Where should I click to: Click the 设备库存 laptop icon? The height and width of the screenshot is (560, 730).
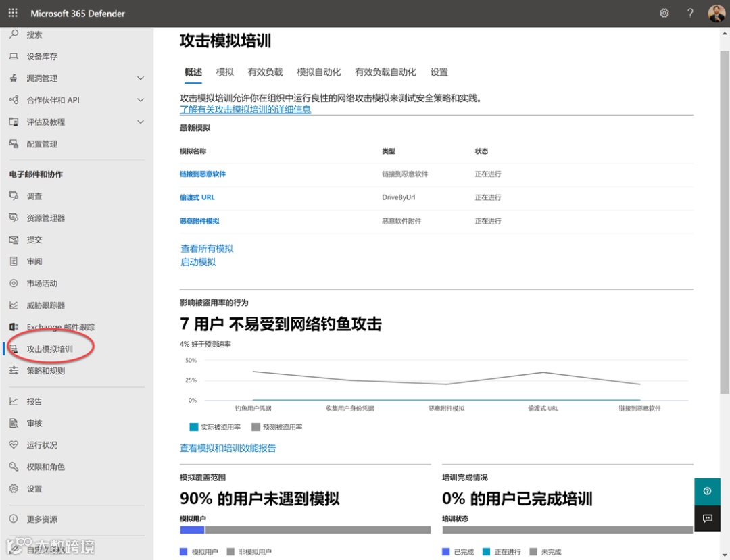pos(14,56)
